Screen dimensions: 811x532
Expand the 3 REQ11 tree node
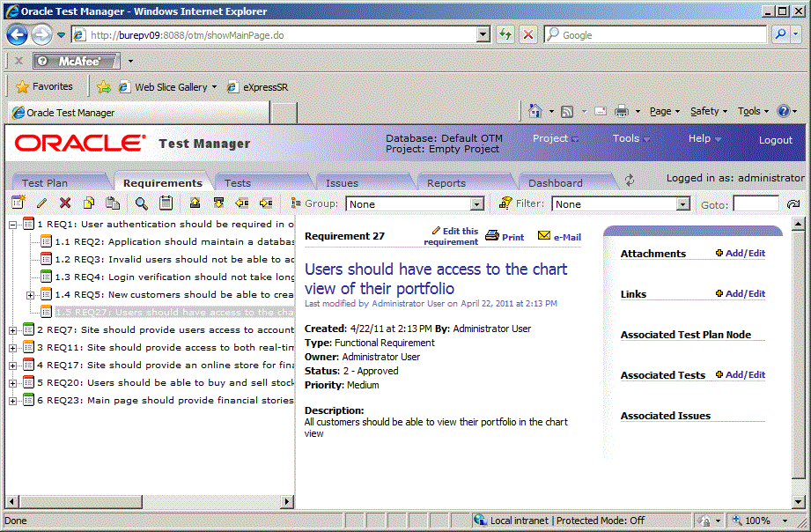[13, 348]
